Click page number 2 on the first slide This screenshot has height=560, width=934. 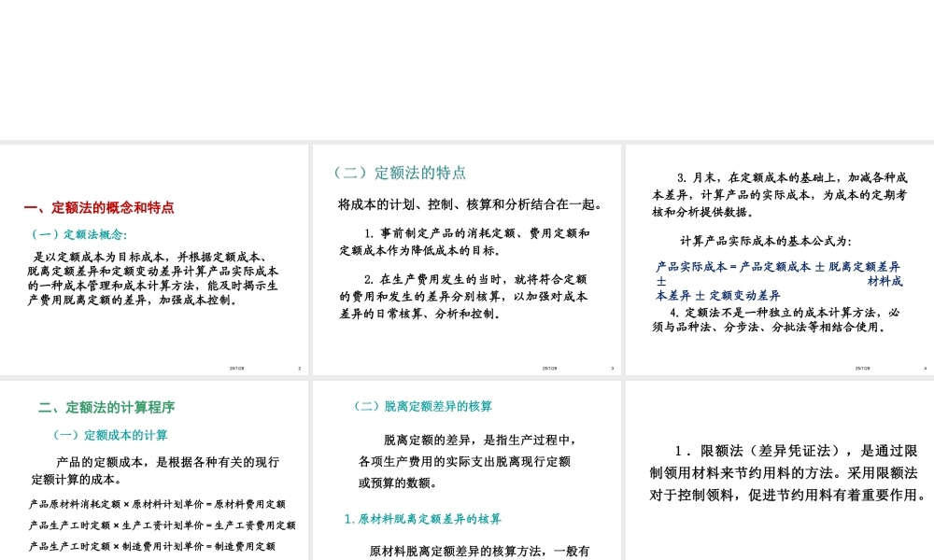298,369
